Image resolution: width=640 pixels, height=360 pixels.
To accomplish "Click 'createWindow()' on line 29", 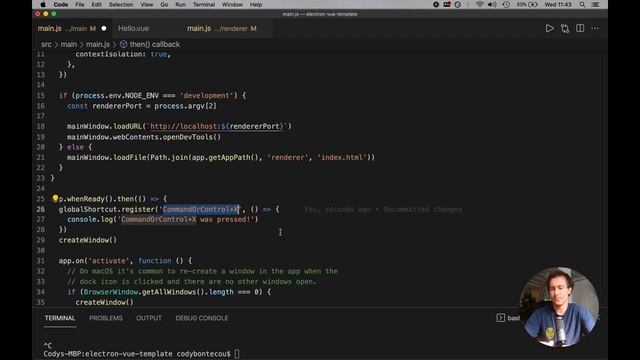I will click(x=88, y=240).
